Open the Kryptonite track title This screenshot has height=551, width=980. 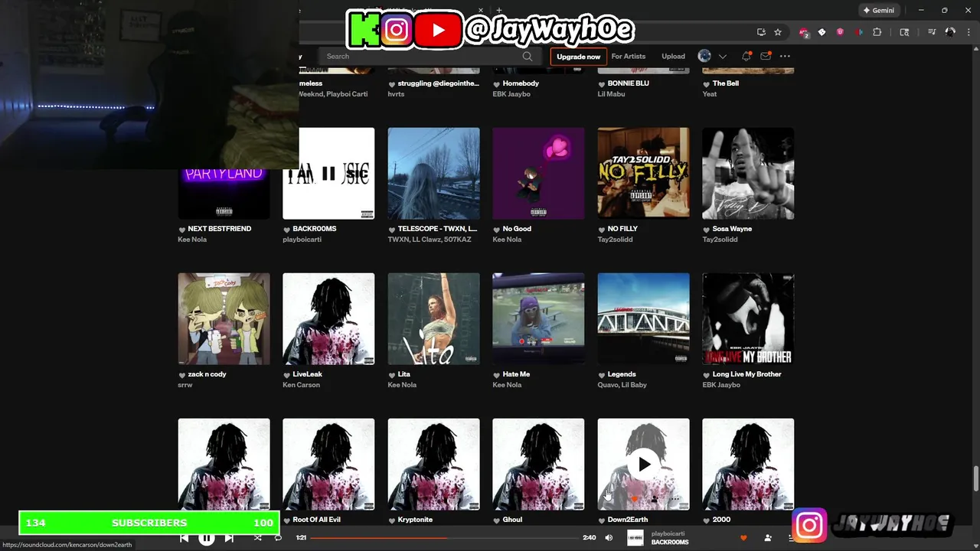coord(415,520)
